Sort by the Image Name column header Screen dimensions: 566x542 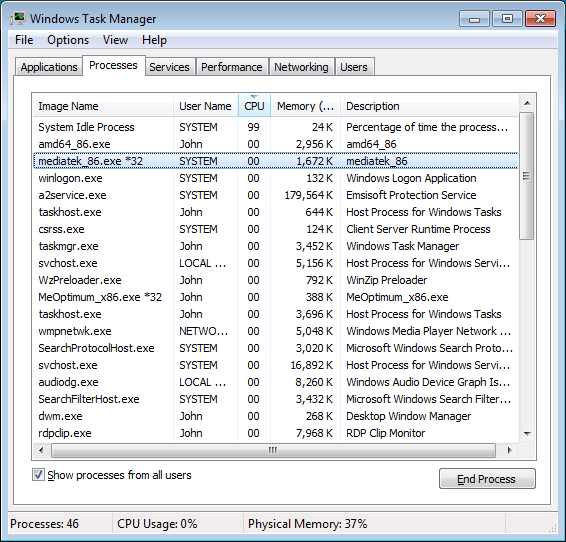103,106
